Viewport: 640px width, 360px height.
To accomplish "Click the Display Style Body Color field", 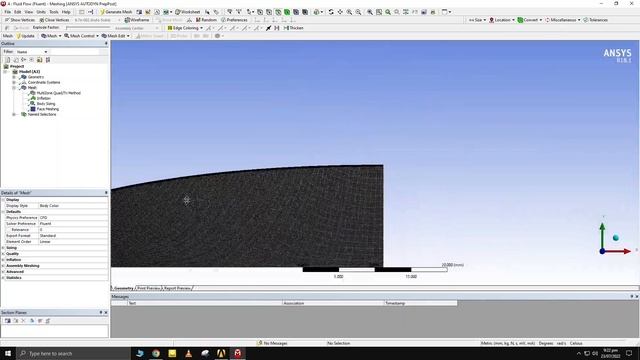I will point(73,205).
